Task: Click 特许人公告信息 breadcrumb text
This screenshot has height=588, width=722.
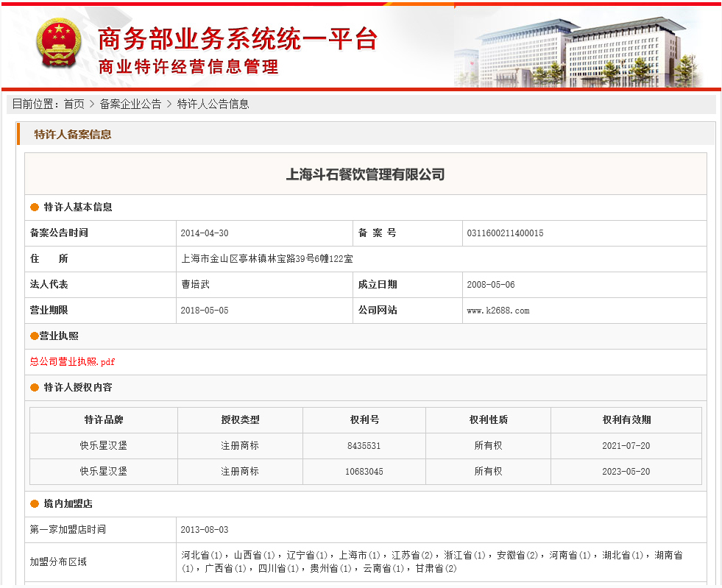Action: click(x=213, y=104)
